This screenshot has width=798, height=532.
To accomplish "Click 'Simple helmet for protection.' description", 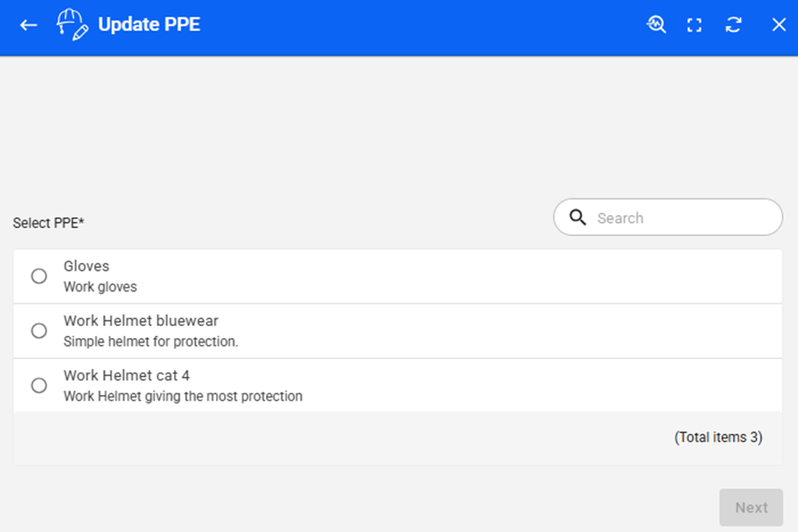I will (150, 342).
